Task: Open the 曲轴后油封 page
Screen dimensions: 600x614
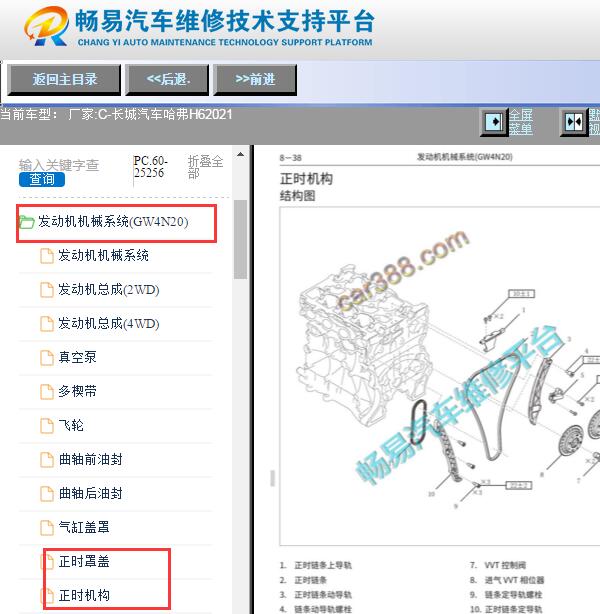Action: [90, 493]
